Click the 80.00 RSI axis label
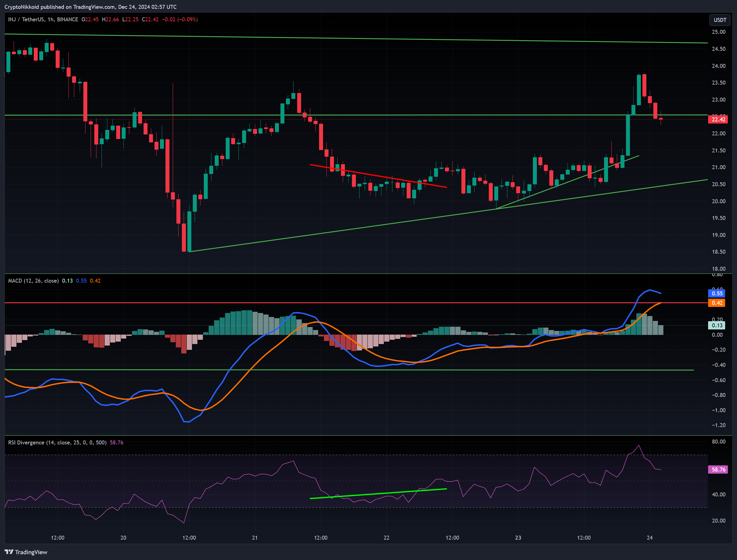The width and height of the screenshot is (737, 560). 719,442
